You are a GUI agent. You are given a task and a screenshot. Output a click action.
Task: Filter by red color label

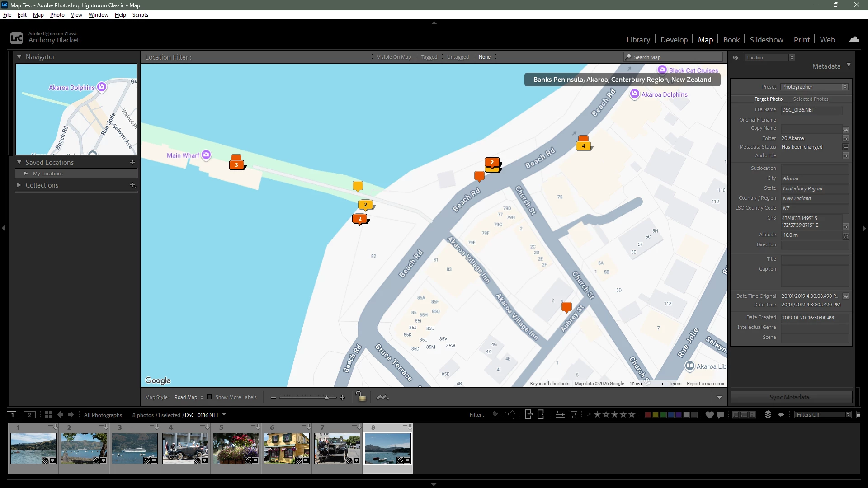[x=648, y=415]
